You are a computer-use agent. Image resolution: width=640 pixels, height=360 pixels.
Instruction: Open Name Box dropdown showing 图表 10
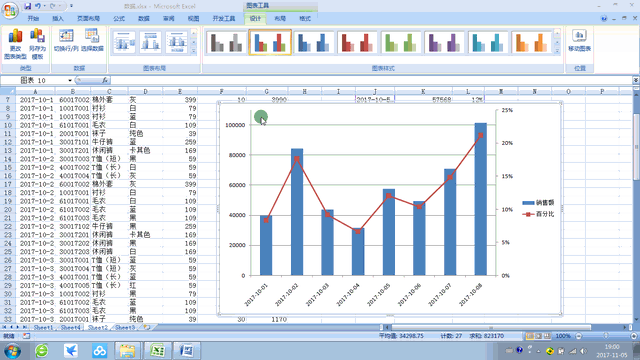pyautogui.click(x=70, y=80)
